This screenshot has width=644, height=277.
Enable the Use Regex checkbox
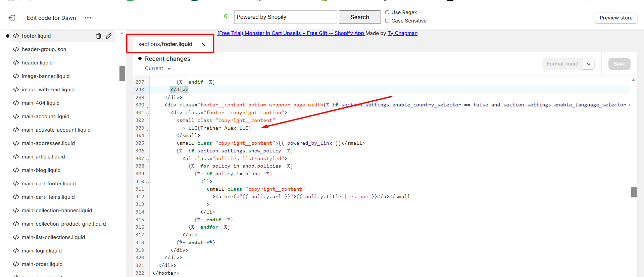tap(387, 12)
